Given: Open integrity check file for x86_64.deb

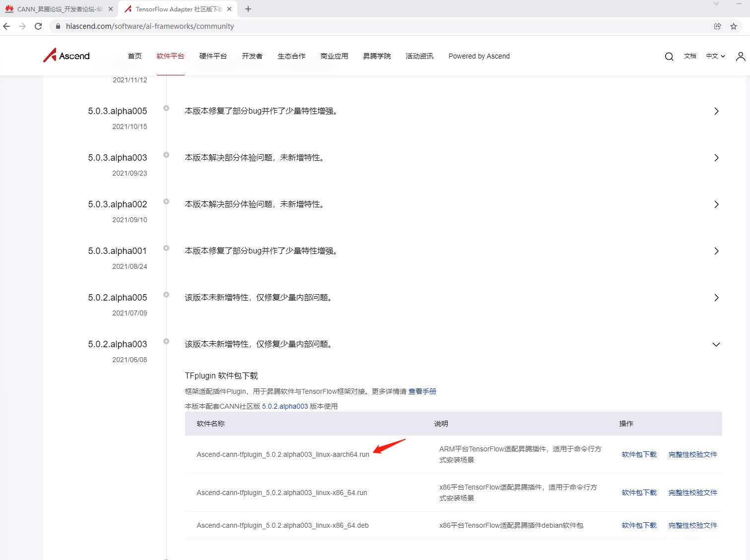Looking at the screenshot, I should [x=693, y=525].
